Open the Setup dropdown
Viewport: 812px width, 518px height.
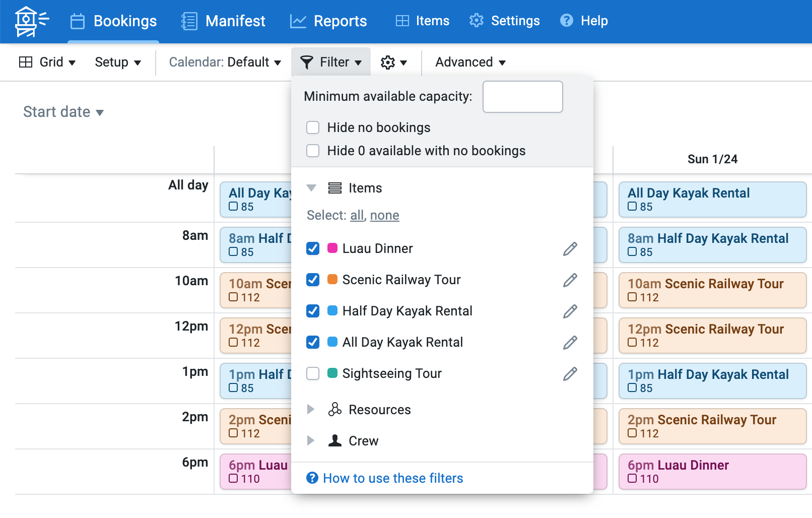click(x=118, y=62)
